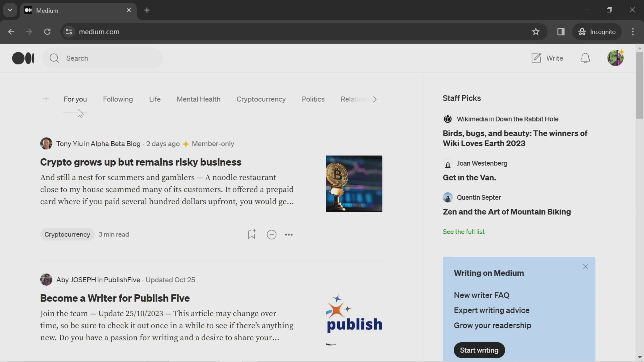
Task: Click the Medium home logo icon
Action: click(x=23, y=58)
